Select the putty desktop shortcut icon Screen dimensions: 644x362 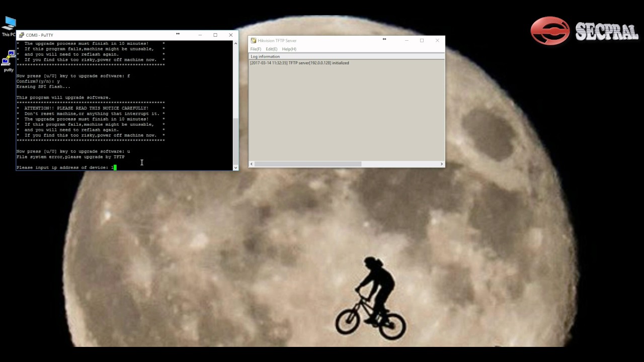(9, 61)
